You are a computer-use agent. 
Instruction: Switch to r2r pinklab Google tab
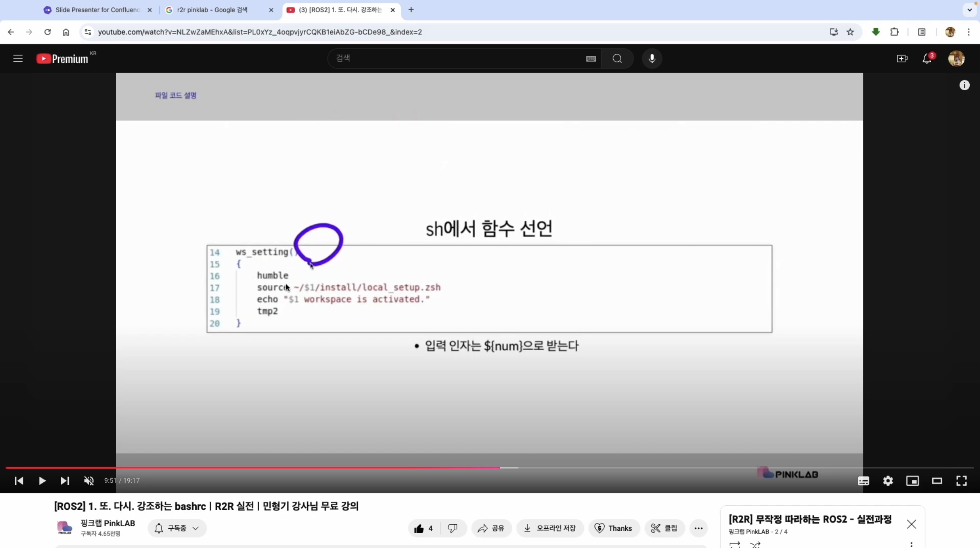[212, 10]
